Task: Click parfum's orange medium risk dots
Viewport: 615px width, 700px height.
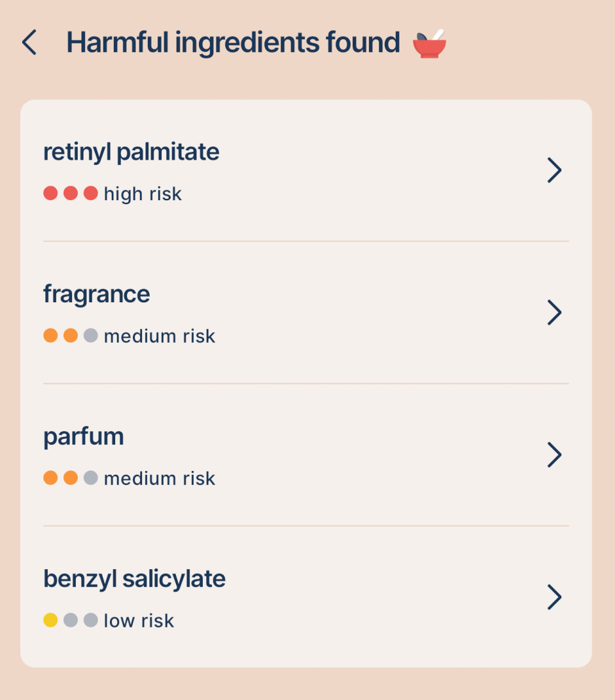Action: pos(61,478)
